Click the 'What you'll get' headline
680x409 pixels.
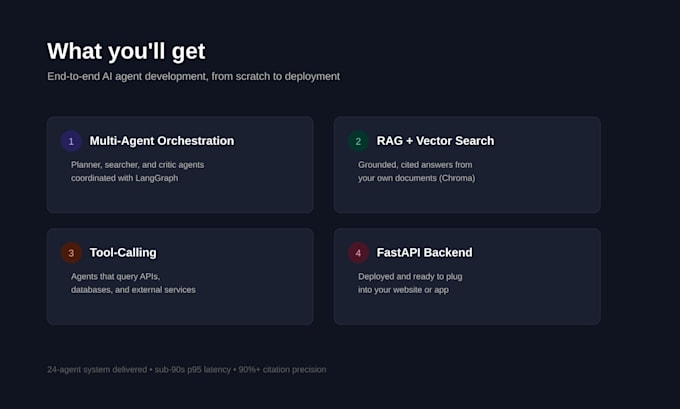click(x=126, y=51)
